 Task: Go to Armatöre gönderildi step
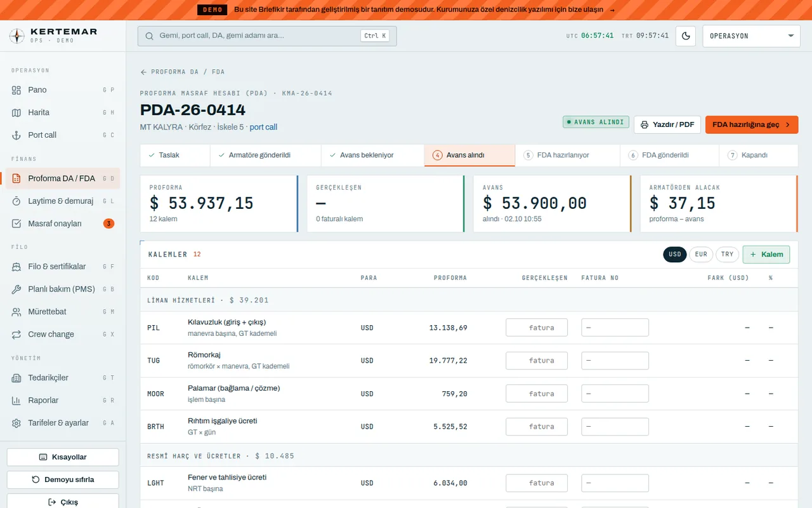(x=265, y=155)
